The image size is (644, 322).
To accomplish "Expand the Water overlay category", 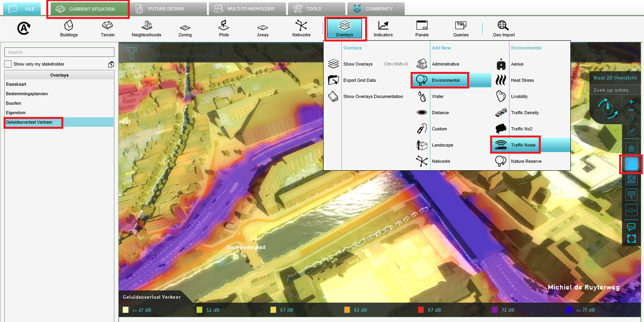I will pos(438,96).
